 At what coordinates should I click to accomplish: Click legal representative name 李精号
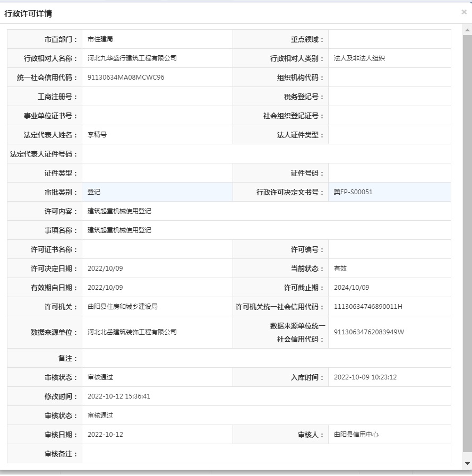click(x=97, y=135)
